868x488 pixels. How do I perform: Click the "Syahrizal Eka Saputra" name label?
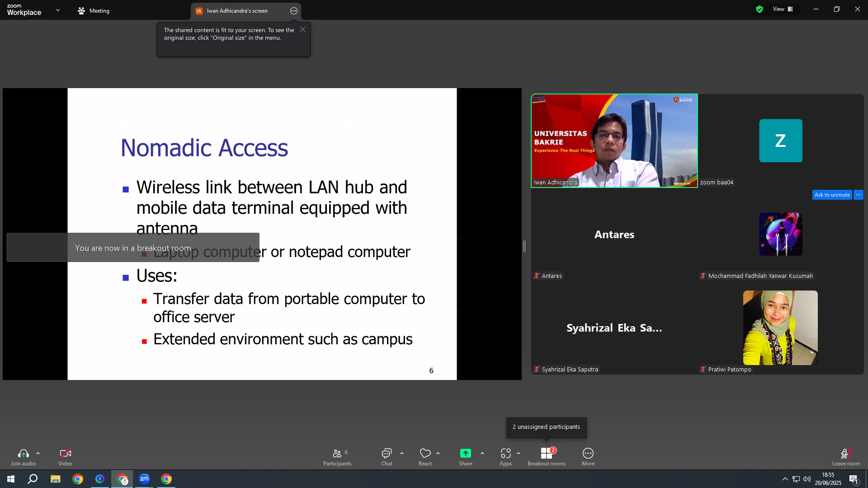coord(570,370)
